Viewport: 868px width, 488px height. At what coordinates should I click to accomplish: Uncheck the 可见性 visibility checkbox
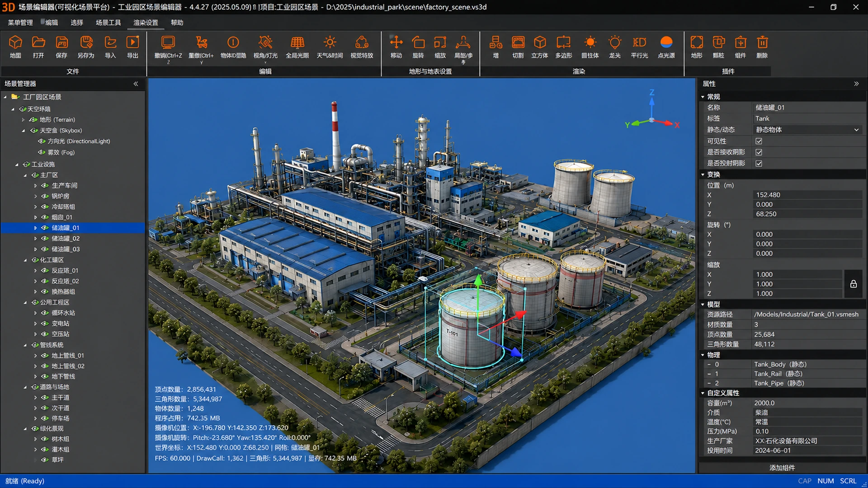[x=759, y=141]
